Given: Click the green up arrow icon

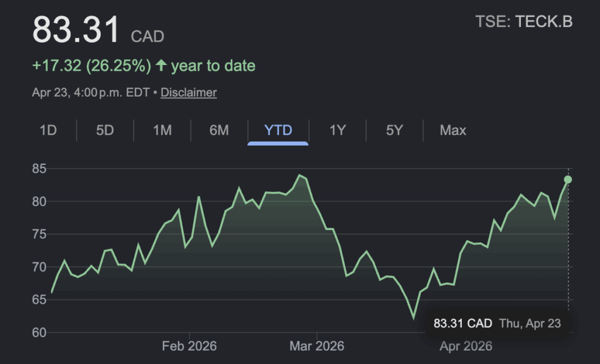Looking at the screenshot, I should pyautogui.click(x=161, y=66).
